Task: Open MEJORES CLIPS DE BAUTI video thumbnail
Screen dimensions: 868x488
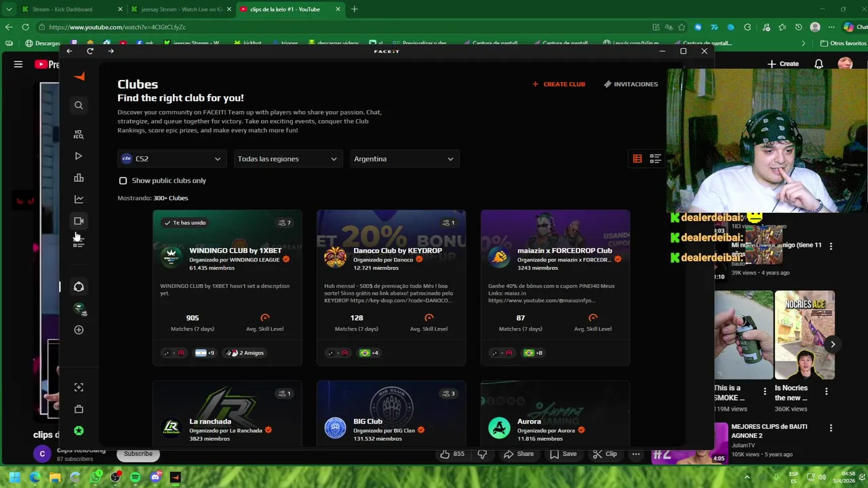Action: [688, 443]
